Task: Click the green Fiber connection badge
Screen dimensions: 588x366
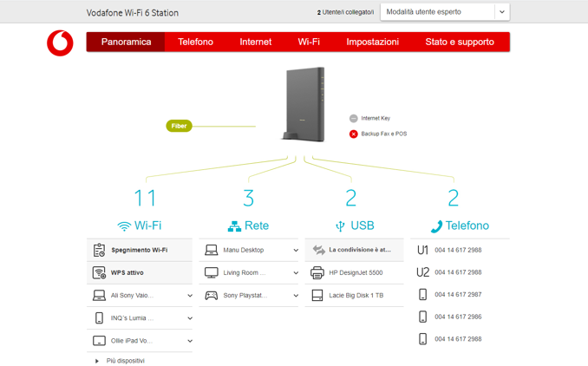Action: pyautogui.click(x=179, y=126)
